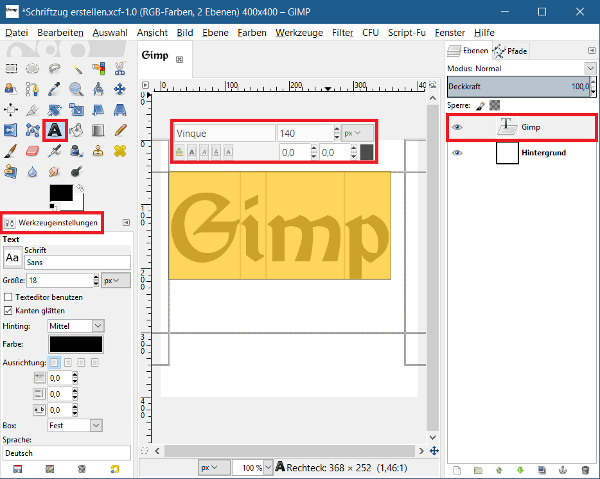Choose the last justify alignment in Ausrichtung
This screenshot has width=600, height=479.
(95, 362)
